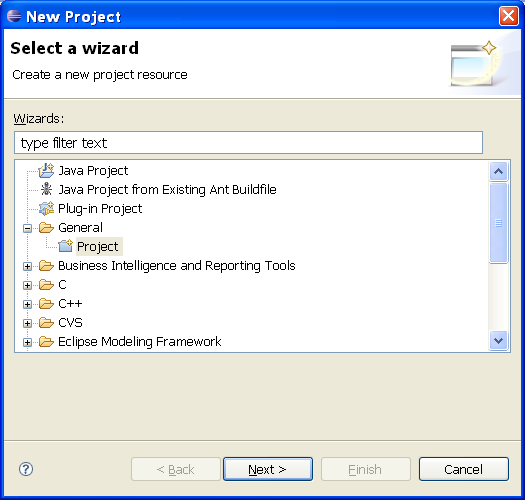Click the General folder icon
This screenshot has height=500, width=525.
pos(46,228)
